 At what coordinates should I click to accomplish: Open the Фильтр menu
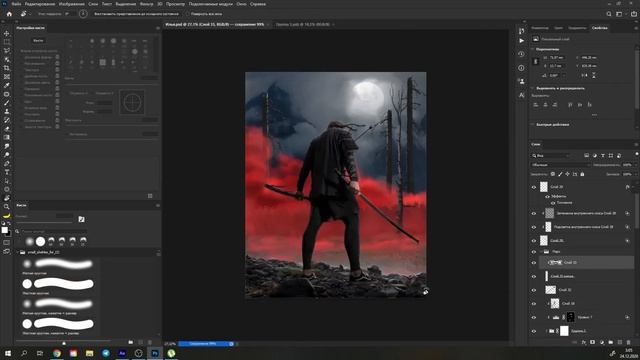click(147, 4)
